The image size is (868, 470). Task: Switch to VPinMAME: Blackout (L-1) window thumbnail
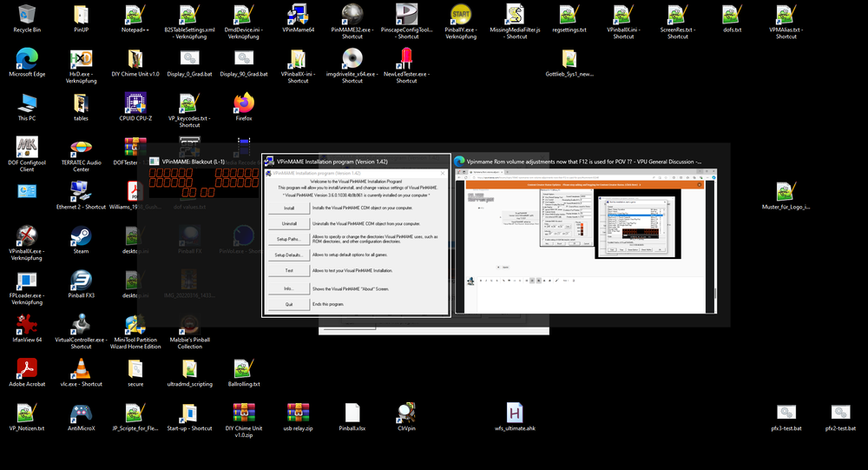[x=203, y=177]
